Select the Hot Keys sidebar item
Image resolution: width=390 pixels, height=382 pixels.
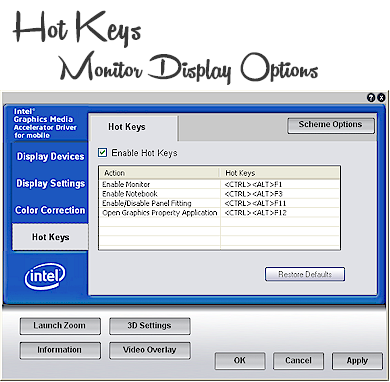coord(50,237)
